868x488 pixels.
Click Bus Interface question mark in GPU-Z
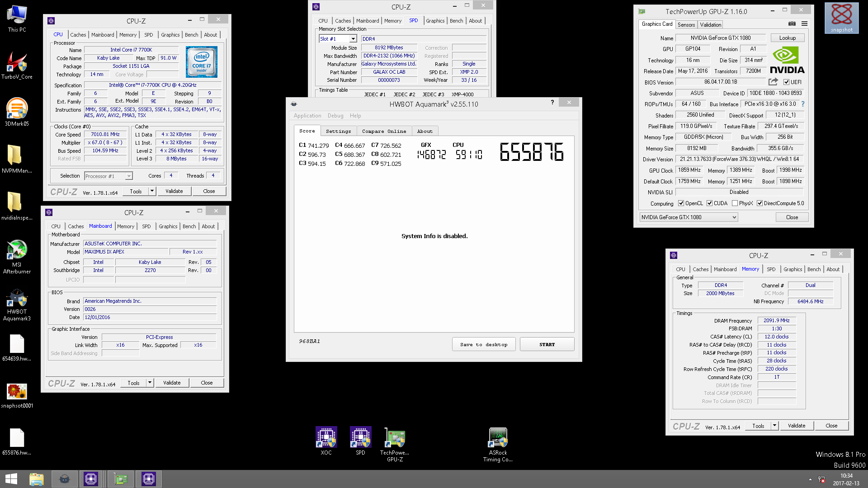point(803,104)
